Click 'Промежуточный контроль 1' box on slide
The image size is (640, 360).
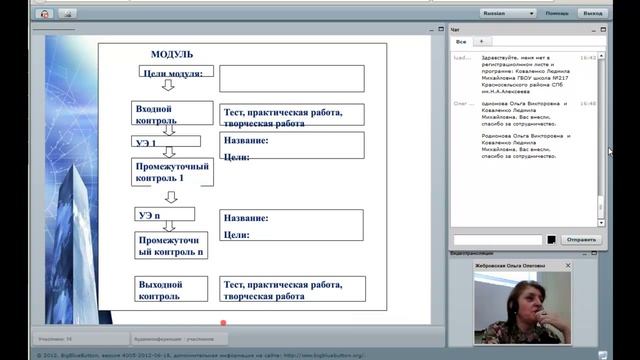pos(172,172)
